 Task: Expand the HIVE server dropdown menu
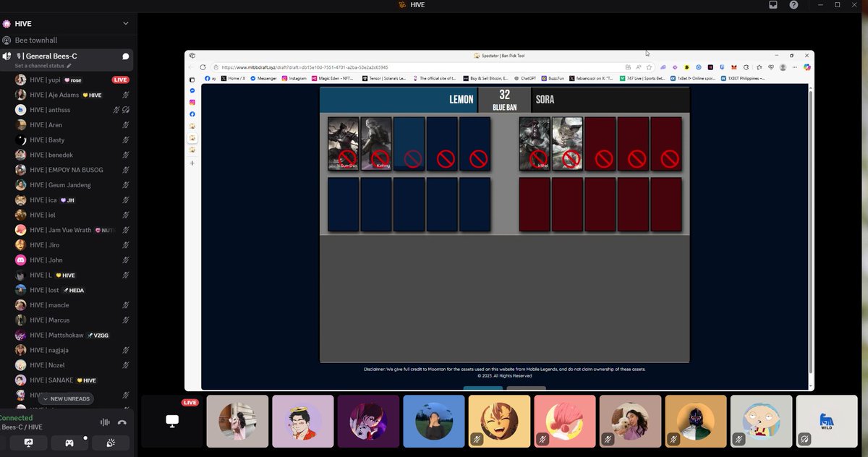[125, 23]
